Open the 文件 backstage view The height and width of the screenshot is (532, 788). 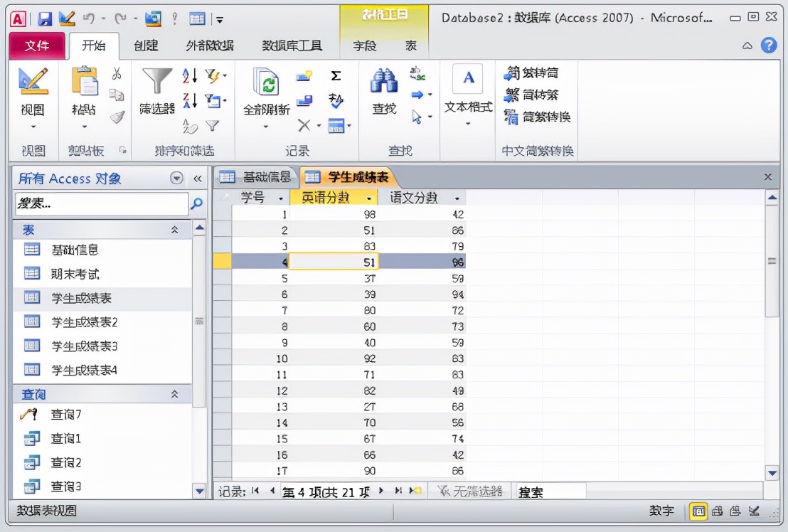[37, 45]
